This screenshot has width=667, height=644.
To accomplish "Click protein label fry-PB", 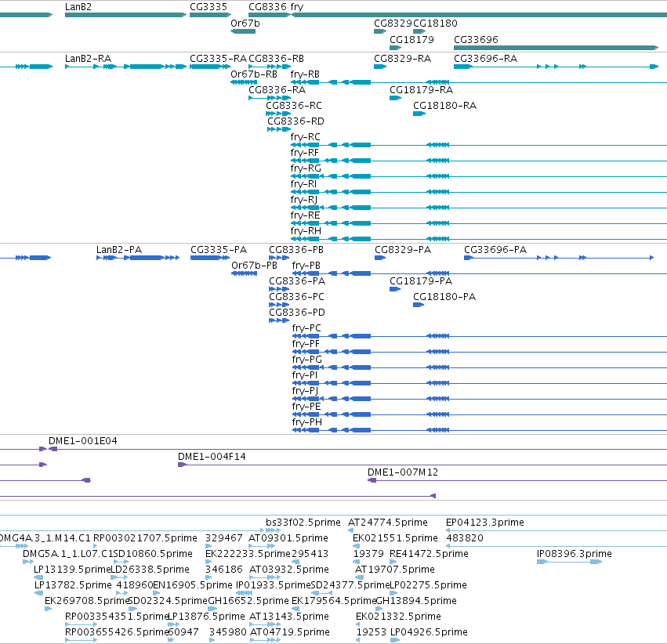I will point(306,266).
